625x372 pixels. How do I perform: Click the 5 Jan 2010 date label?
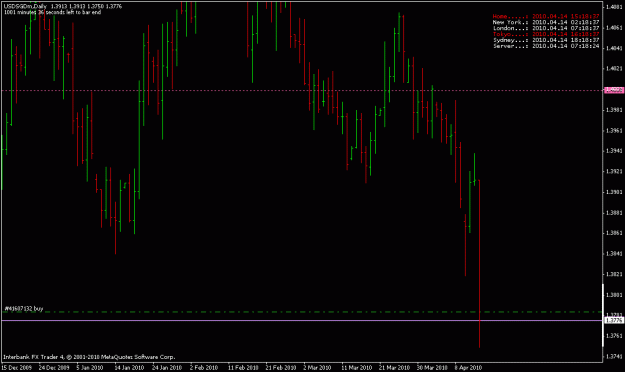(90, 368)
